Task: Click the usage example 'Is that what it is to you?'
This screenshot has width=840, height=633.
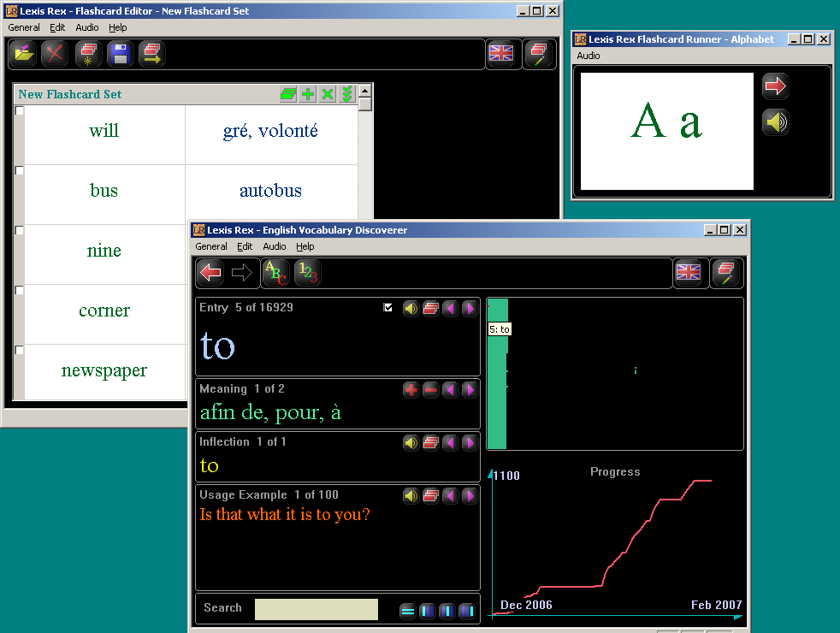Action: click(285, 515)
